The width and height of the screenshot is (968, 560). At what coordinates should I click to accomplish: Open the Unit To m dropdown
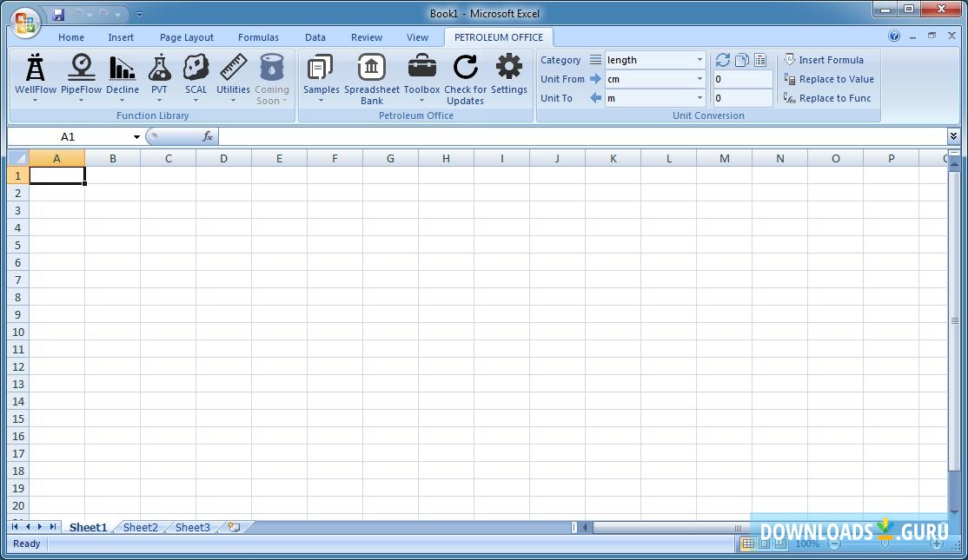pyautogui.click(x=699, y=98)
